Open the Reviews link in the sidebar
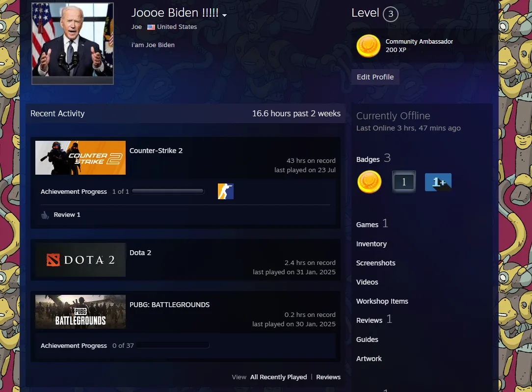This screenshot has height=392, width=532. click(x=369, y=320)
